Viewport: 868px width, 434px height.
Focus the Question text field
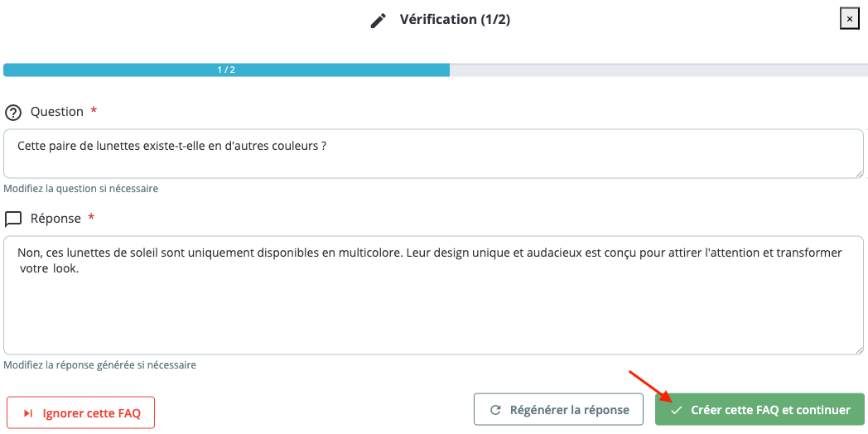point(432,153)
